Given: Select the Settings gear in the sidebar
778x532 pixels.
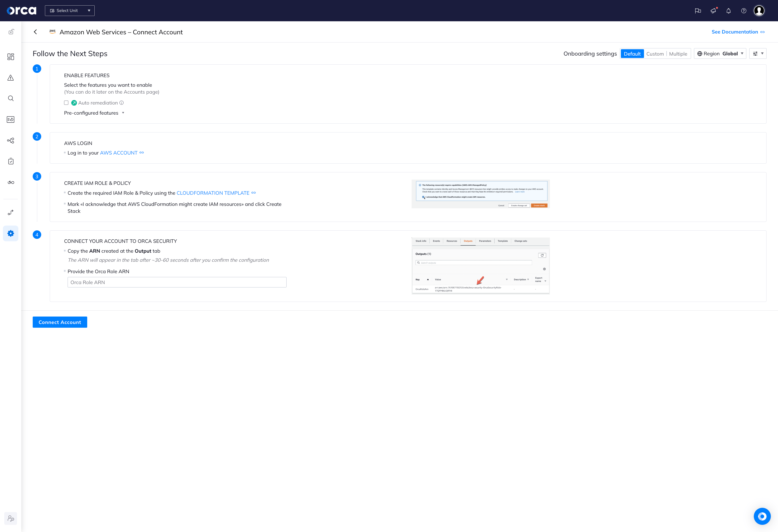Looking at the screenshot, I should click(11, 233).
